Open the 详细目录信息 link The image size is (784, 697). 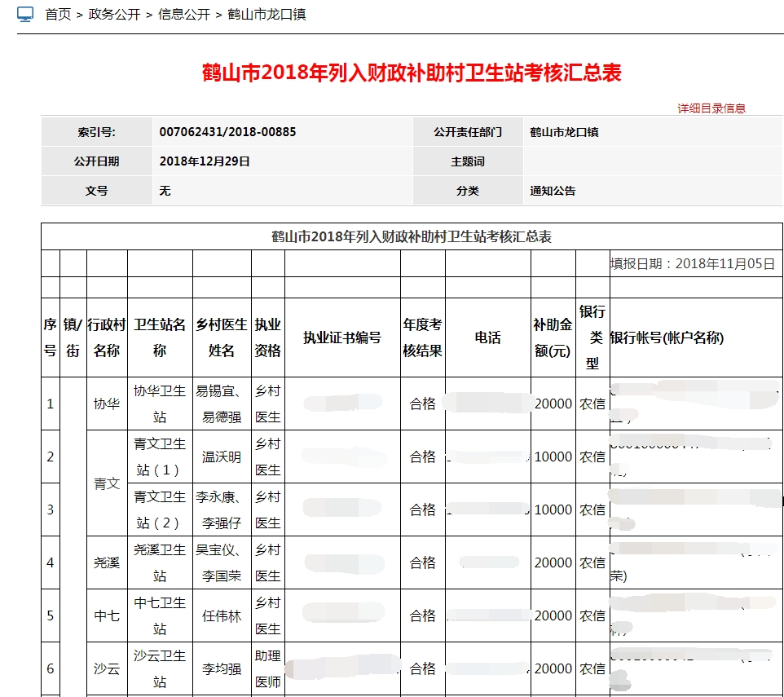711,108
